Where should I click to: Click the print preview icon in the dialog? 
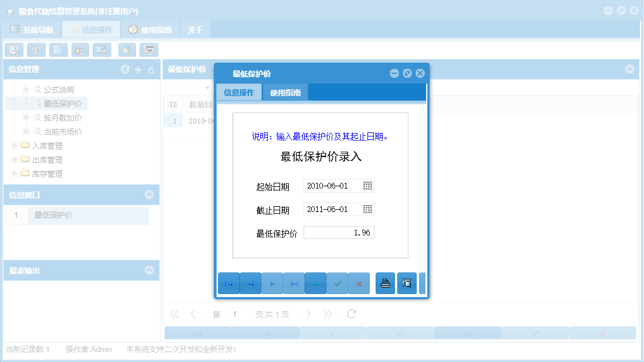point(407,283)
